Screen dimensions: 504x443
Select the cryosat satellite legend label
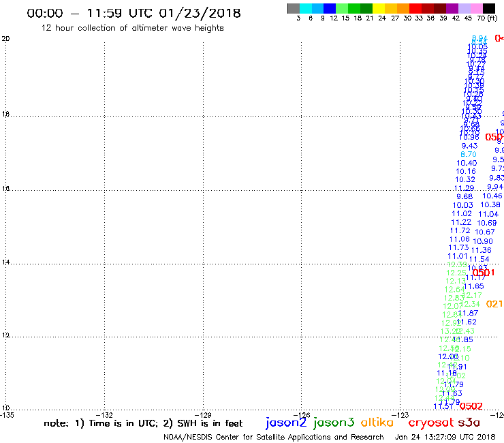click(431, 423)
